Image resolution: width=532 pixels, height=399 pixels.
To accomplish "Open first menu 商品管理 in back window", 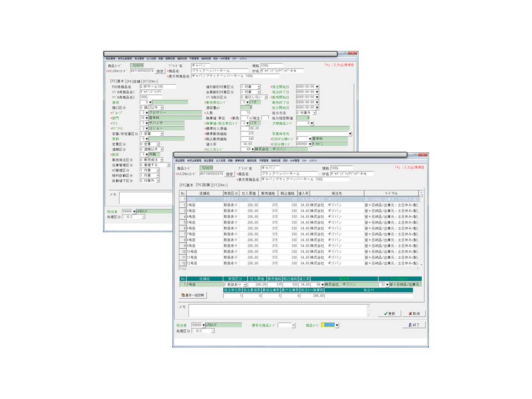I will (111, 59).
